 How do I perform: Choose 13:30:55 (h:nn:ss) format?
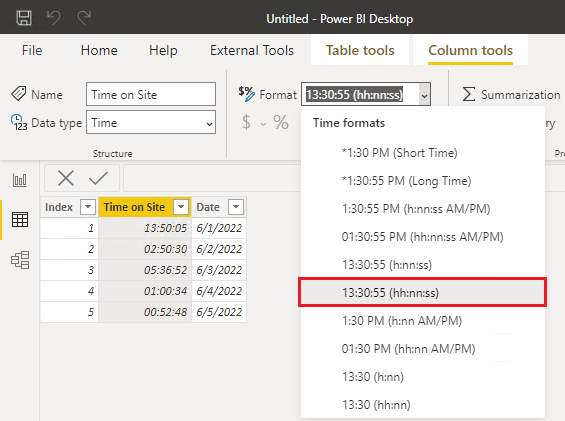423,265
